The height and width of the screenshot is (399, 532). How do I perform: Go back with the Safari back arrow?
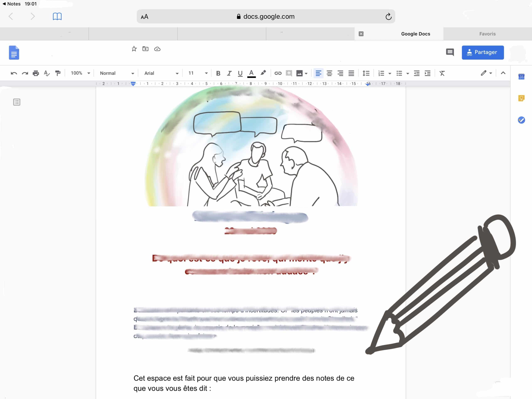(11, 16)
